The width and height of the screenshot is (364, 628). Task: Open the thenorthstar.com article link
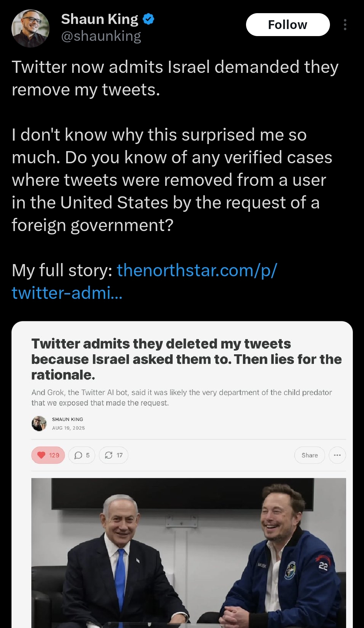pos(196,270)
